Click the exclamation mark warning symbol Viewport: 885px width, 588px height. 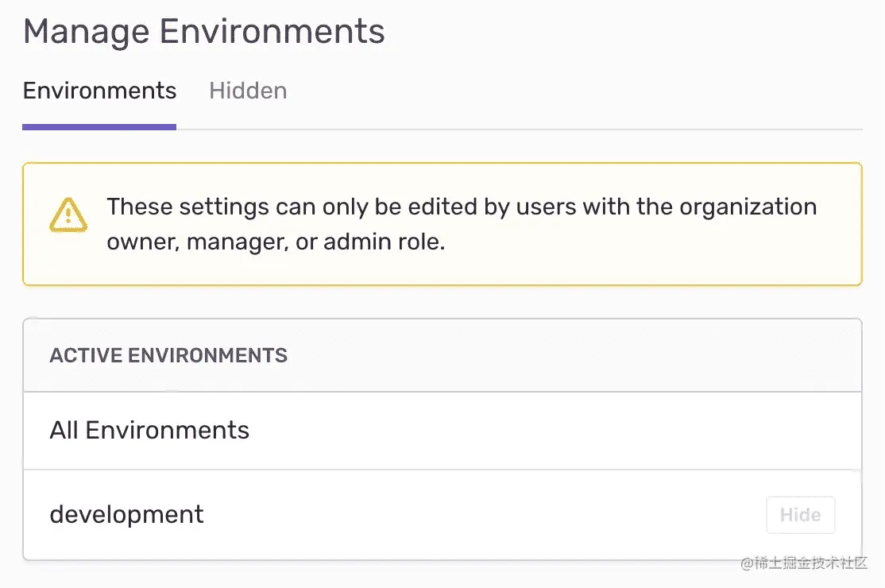[x=68, y=216]
